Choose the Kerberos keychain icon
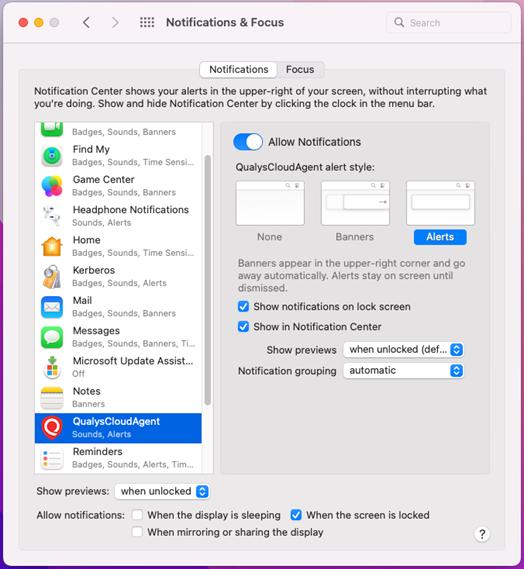This screenshot has width=524, height=569. tap(52, 277)
